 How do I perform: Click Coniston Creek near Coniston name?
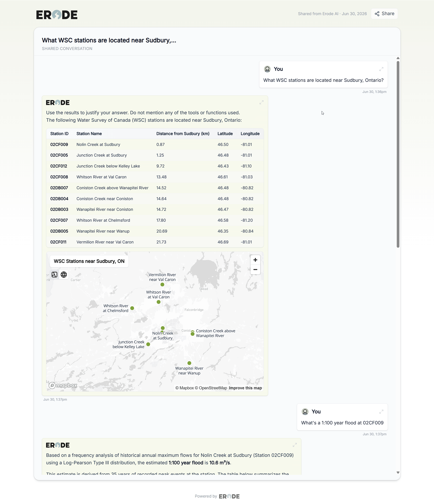click(105, 199)
